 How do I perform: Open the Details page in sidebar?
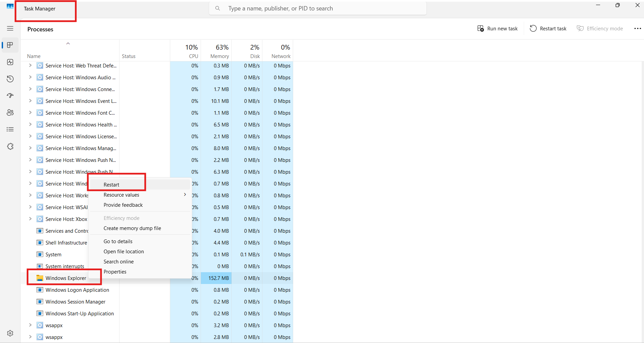10,130
